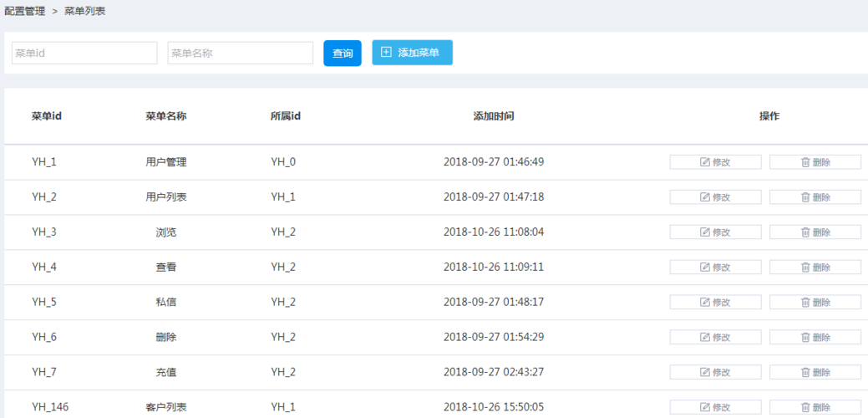Click the 添加时间 column header
868x418 pixels.
click(x=493, y=116)
